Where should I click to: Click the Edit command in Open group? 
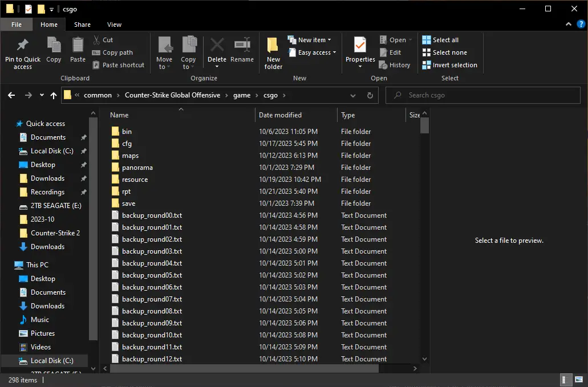(x=390, y=52)
